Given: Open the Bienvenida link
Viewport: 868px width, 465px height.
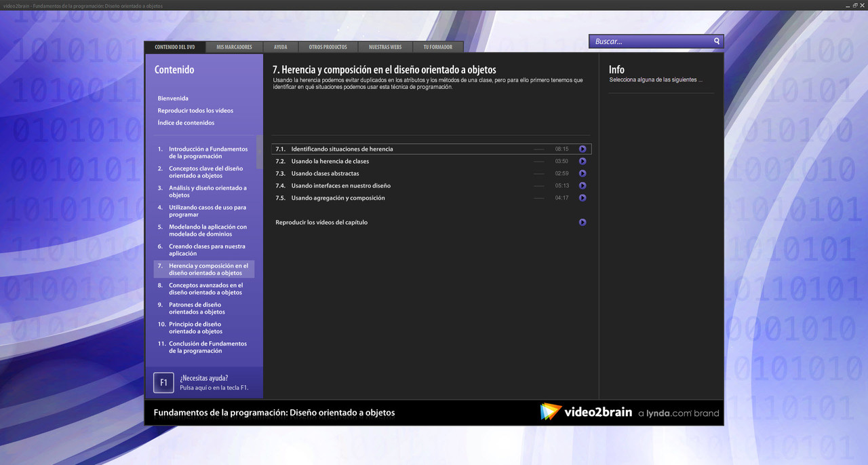Looking at the screenshot, I should 173,98.
